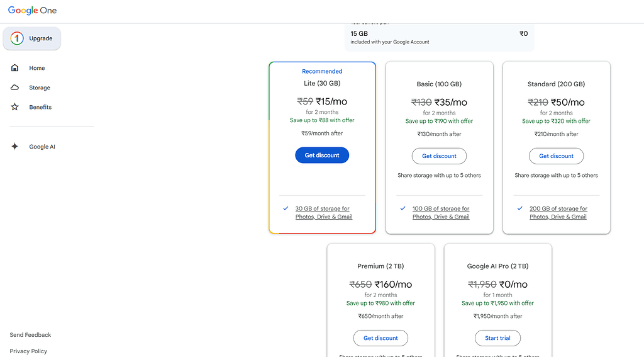Click the Lite (30 GB) plan title
The image size is (644, 357).
(322, 83)
